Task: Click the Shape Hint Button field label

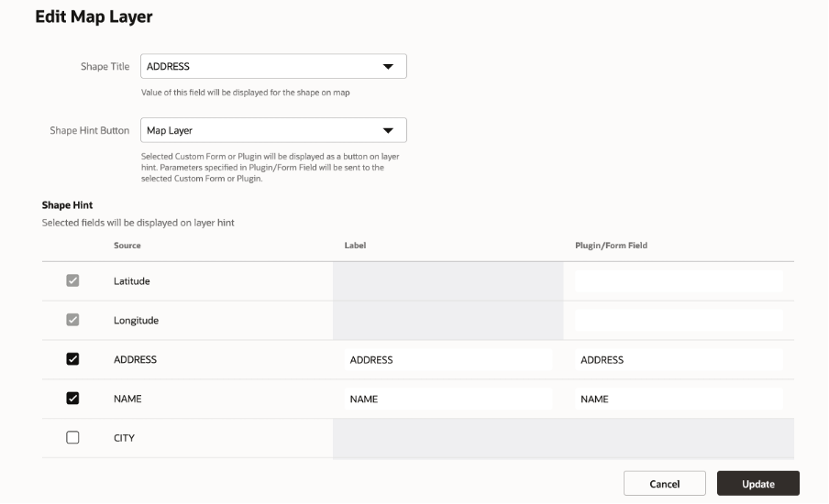Action: (89, 130)
